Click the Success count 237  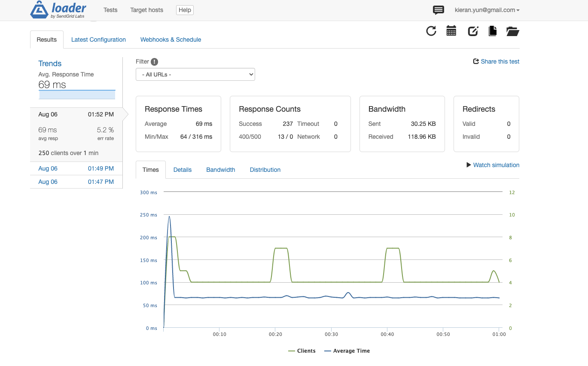pyautogui.click(x=288, y=124)
